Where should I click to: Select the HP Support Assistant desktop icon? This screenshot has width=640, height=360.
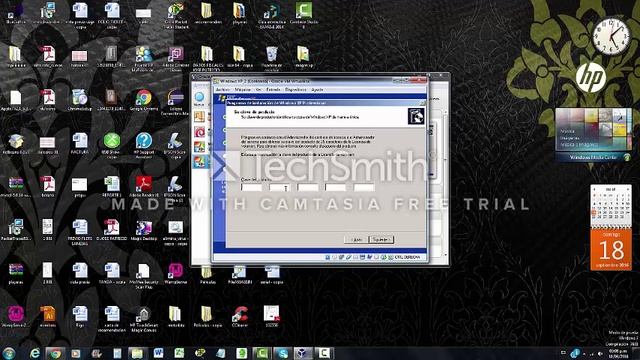click(144, 145)
